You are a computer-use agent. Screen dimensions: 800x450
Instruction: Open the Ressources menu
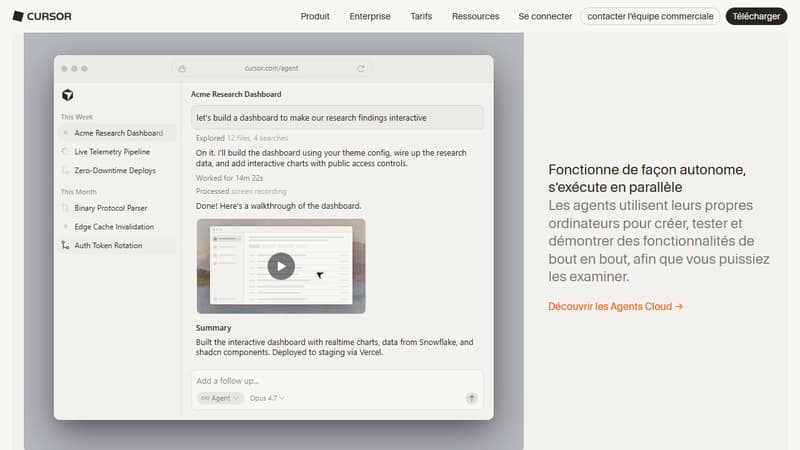click(x=476, y=16)
